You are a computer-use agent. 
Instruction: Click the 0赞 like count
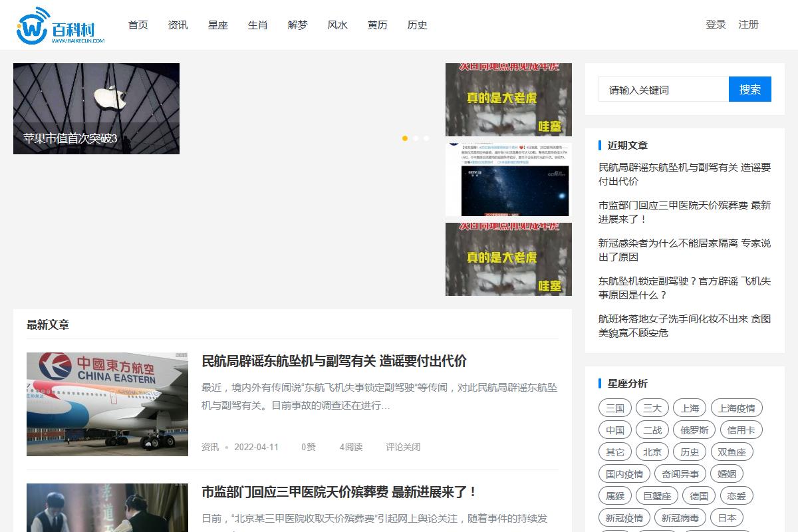pos(309,447)
